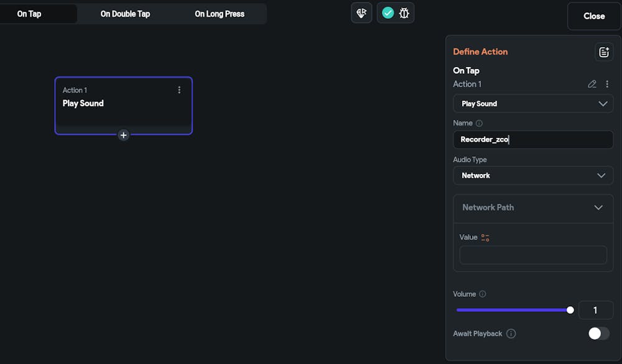Click the Volume slider handle
The width and height of the screenshot is (622, 364).
[570, 310]
